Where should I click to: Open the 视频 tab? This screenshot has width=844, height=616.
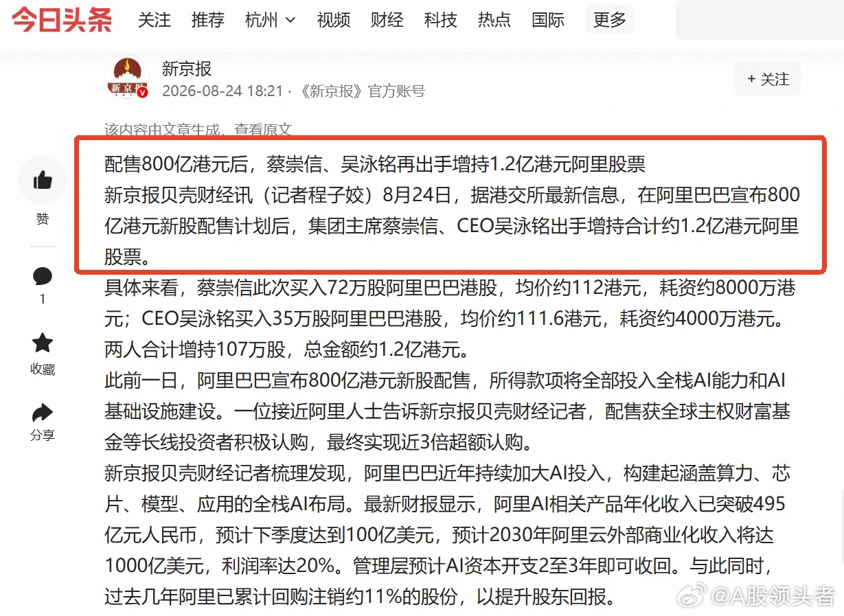334,20
